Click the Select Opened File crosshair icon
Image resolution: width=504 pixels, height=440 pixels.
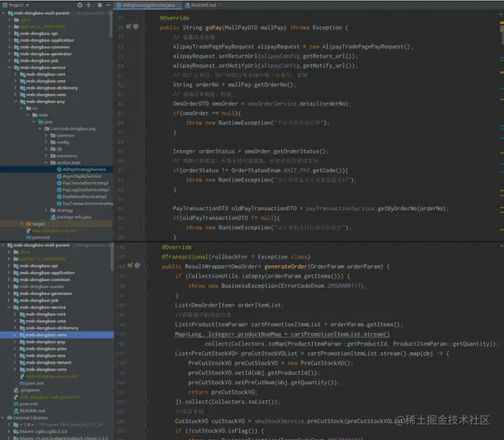tap(80, 5)
